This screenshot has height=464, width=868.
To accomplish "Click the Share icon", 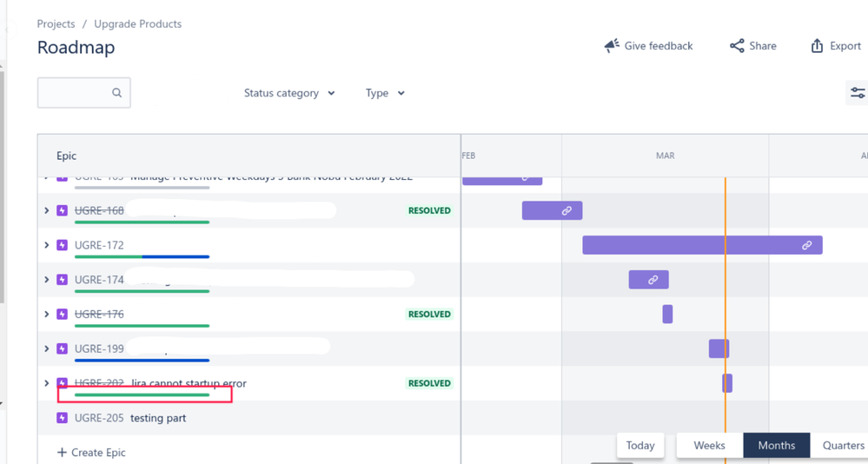I will click(x=737, y=46).
